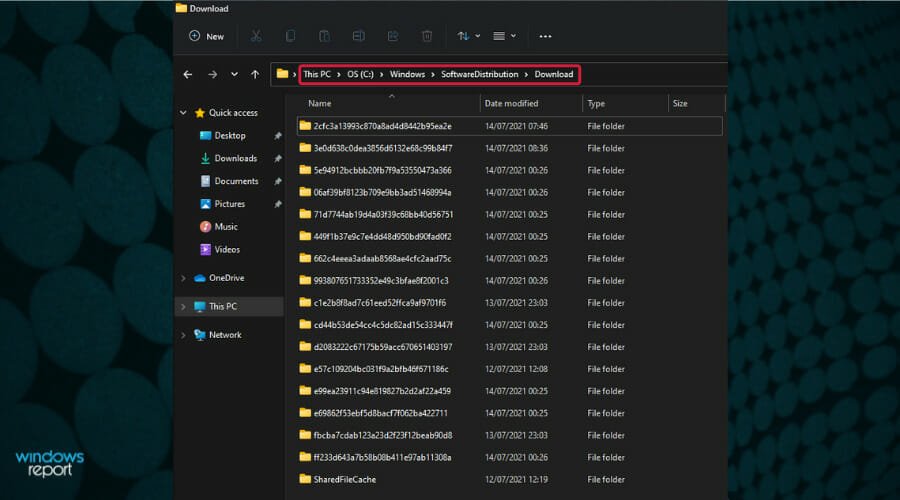Select folder e99ea23911c94e819827b2d2af22a459
Image resolution: width=900 pixels, height=500 pixels.
(x=382, y=392)
